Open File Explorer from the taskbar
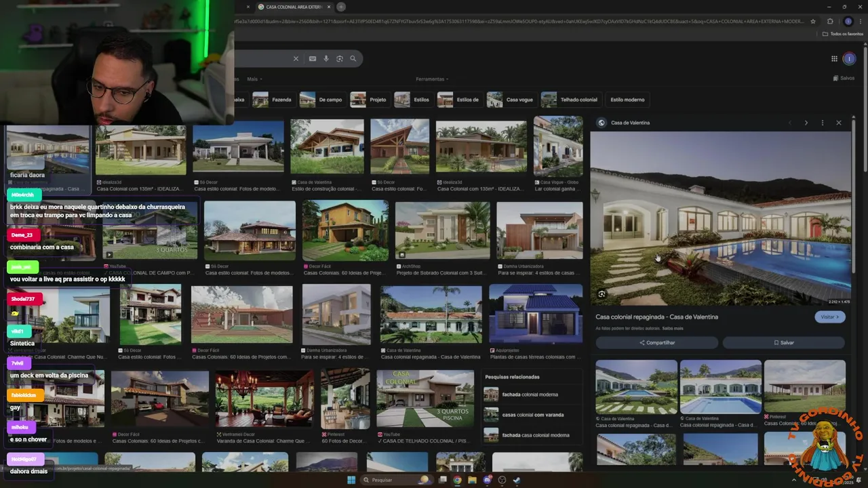The image size is (868, 488). point(472,480)
